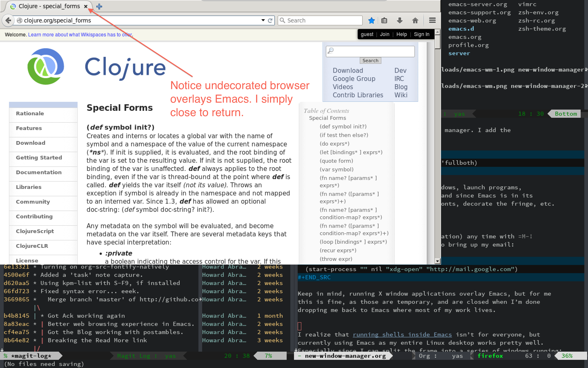Open the Wiki link
The width and height of the screenshot is (588, 368).
pyautogui.click(x=401, y=95)
